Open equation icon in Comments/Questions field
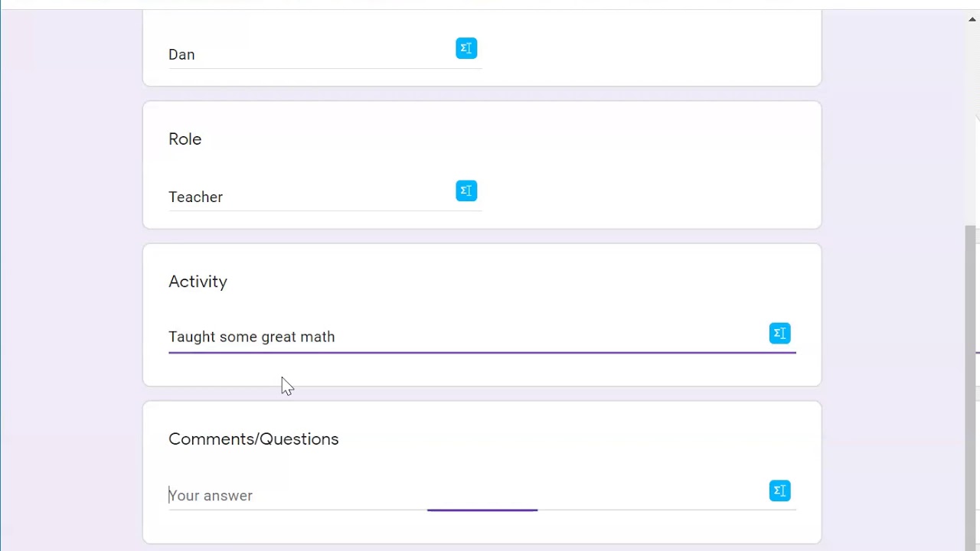This screenshot has height=551, width=980. (779, 491)
